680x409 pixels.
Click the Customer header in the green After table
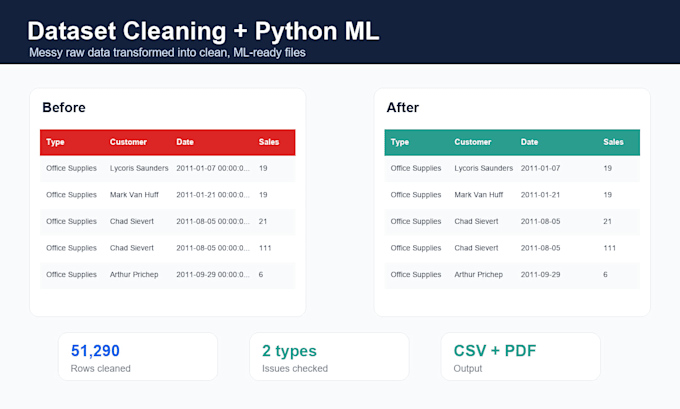(473, 142)
